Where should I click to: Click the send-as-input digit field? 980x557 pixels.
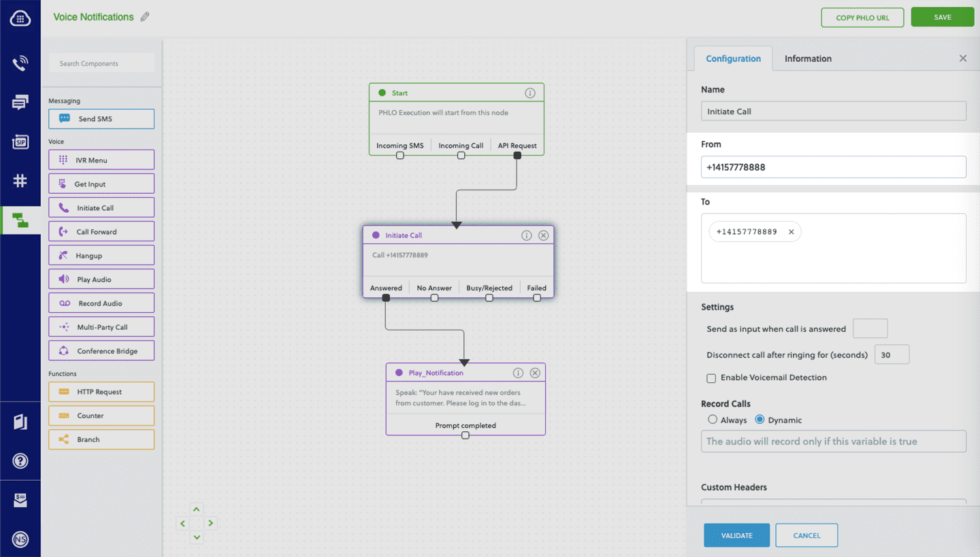(x=870, y=328)
